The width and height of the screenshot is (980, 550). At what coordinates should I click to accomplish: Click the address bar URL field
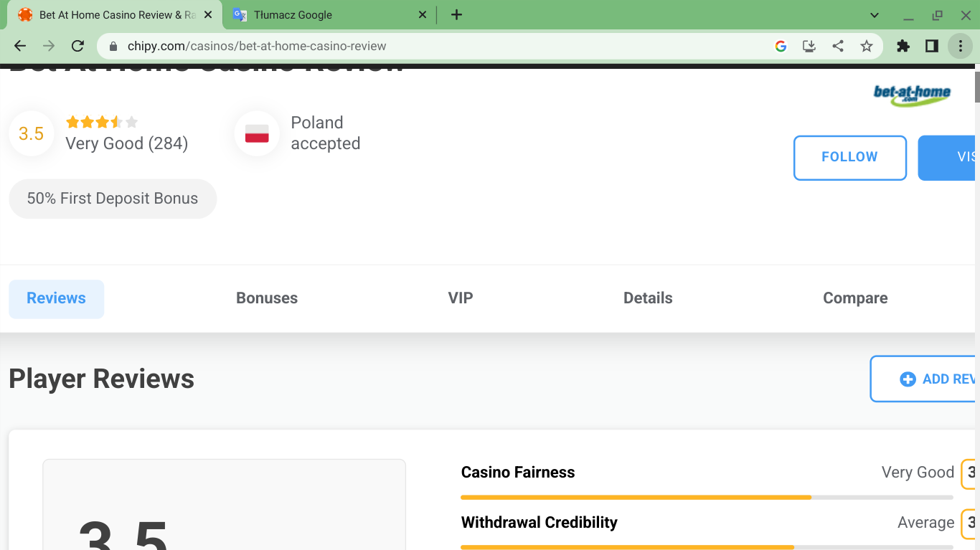tap(430, 46)
